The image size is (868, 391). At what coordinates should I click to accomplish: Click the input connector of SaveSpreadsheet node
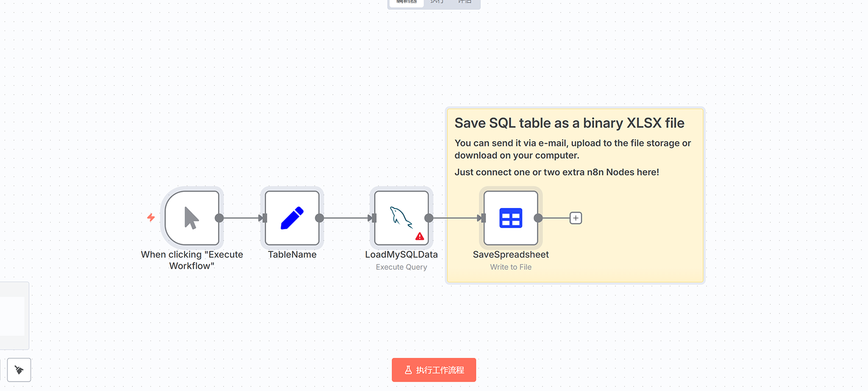click(483, 218)
